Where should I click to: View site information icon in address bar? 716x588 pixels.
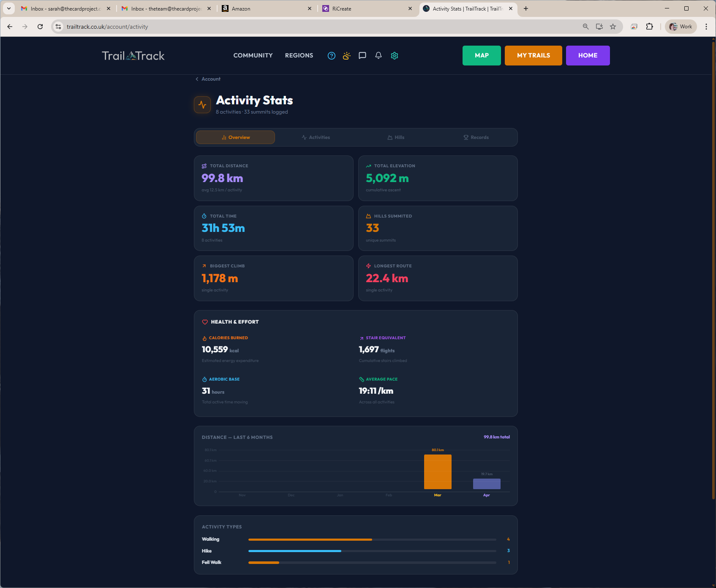point(58,27)
